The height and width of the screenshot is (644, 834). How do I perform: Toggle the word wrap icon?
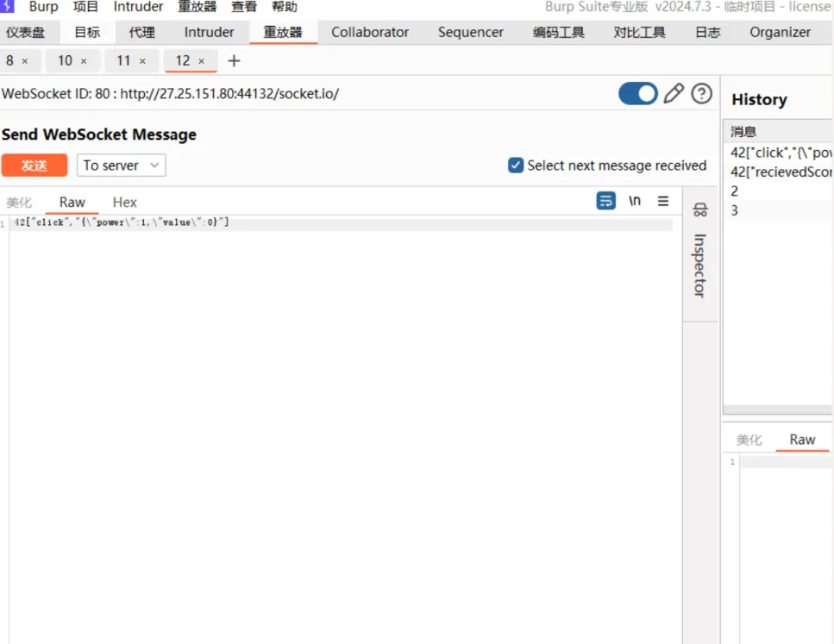point(605,201)
